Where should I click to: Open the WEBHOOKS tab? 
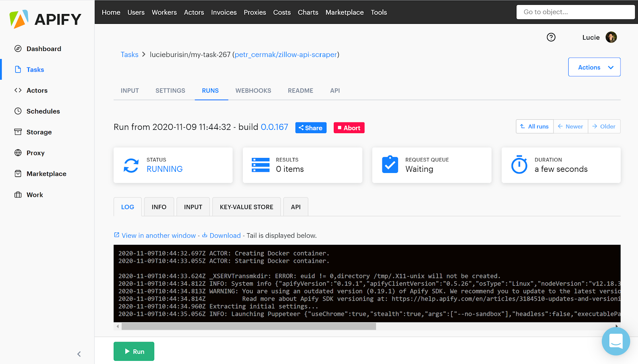(253, 91)
